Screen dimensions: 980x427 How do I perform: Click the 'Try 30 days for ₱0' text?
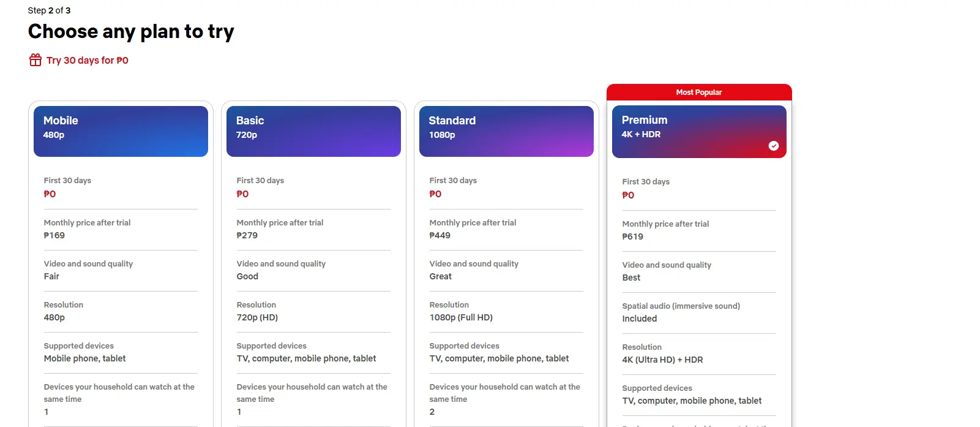pos(88,61)
